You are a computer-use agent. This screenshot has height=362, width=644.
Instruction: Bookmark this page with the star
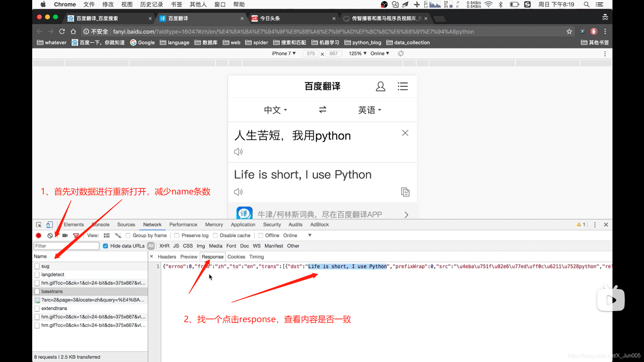point(569,32)
